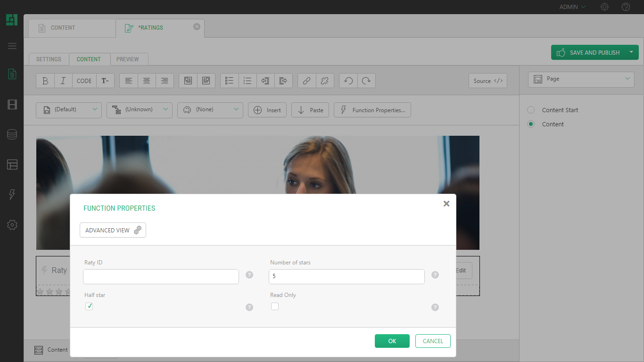Select the bulleted list icon
This screenshot has width=644, height=362.
230,81
